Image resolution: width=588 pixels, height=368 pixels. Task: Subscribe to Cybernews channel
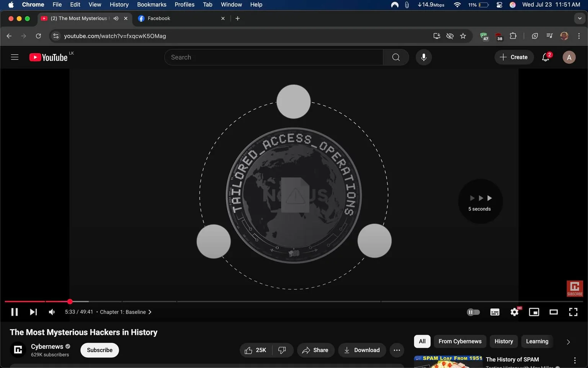[x=100, y=350]
